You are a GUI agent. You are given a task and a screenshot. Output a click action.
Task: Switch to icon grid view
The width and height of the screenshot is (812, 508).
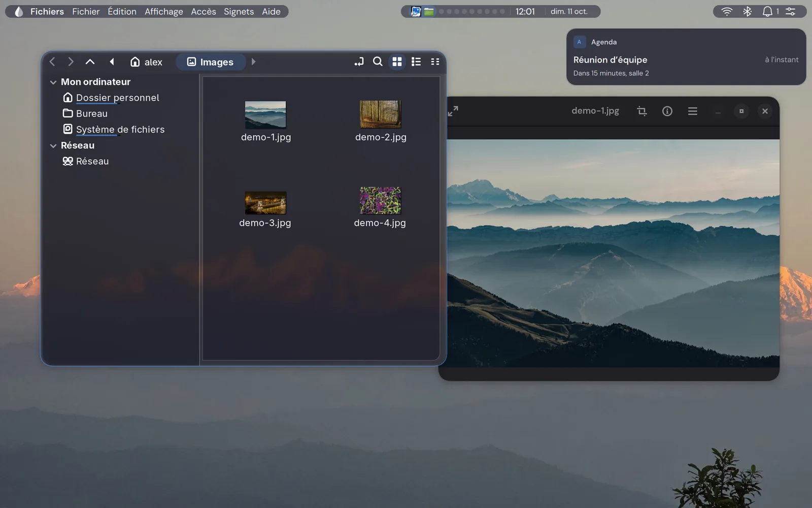click(x=397, y=62)
